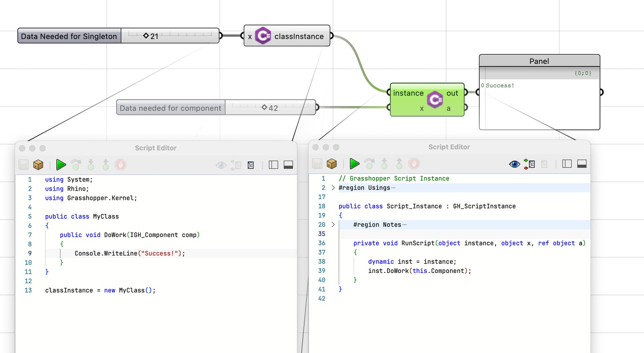Expand the folded #region Notes block
644x353 pixels.
[333, 225]
